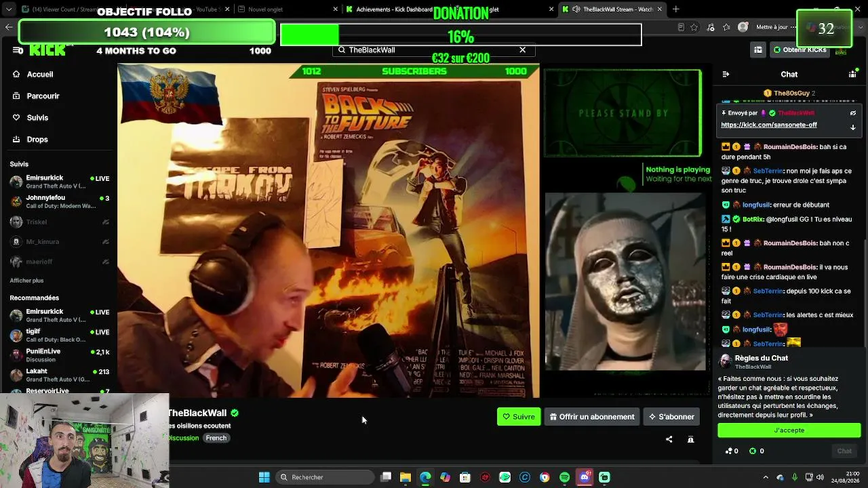The image size is (868, 488).
Task: Open Microsoft Edge from taskbar
Action: (425, 477)
